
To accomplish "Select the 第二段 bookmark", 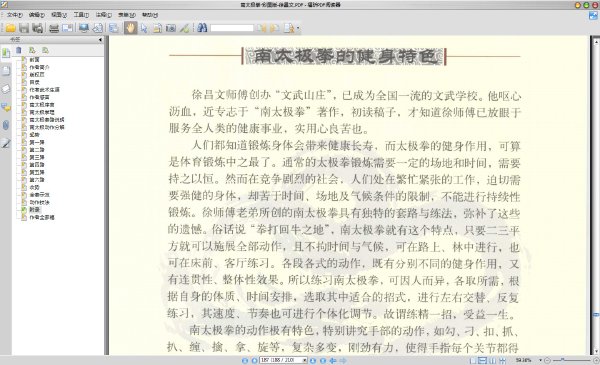I will [x=37, y=150].
